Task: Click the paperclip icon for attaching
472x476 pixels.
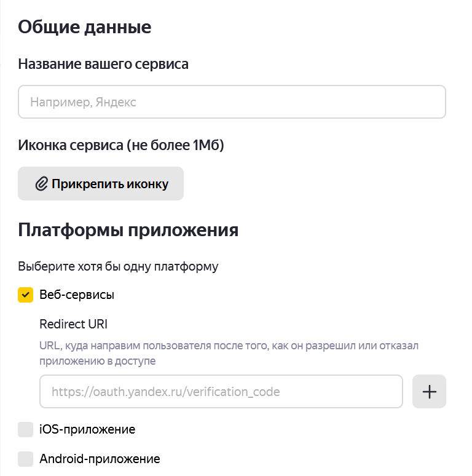Action: coord(41,184)
